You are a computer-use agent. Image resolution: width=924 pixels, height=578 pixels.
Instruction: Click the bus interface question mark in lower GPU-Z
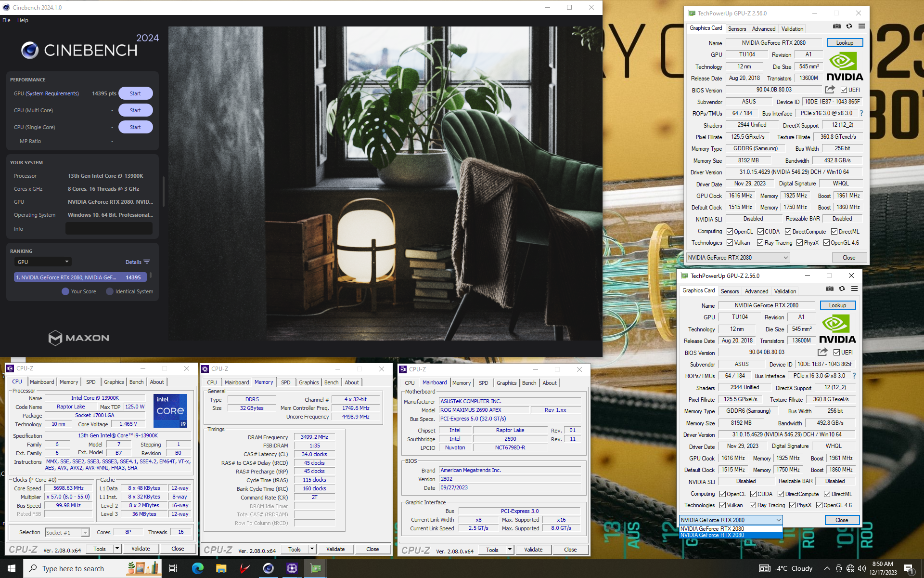point(854,376)
